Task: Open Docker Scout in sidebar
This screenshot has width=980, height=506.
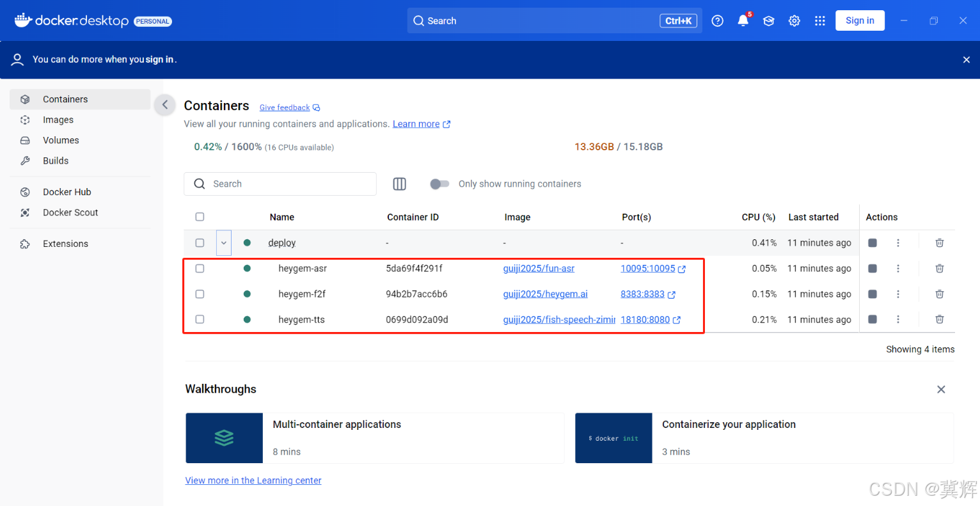Action: pyautogui.click(x=80, y=212)
